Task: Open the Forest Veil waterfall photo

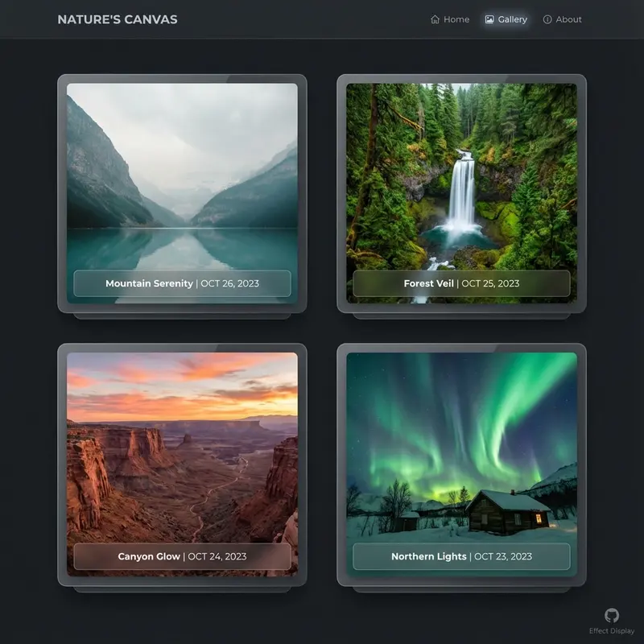Action: 461,177
